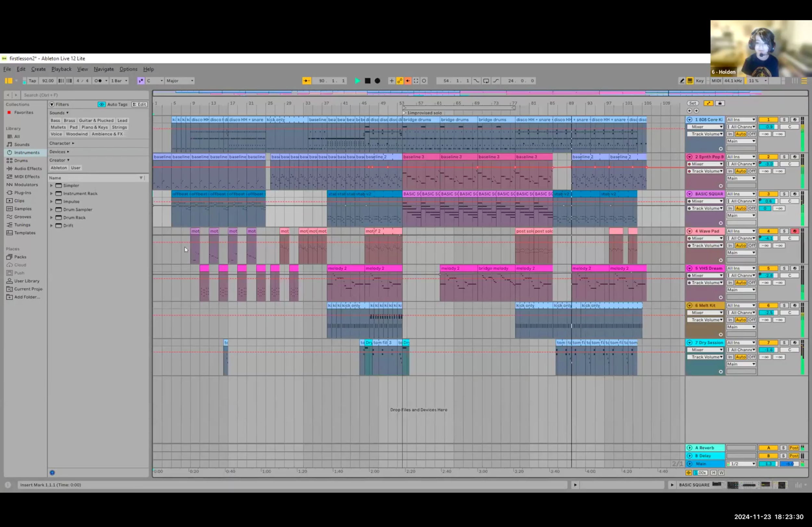This screenshot has width=812, height=527.
Task: Deactivate track 2 Synth Pop with its activator
Action: point(768,157)
